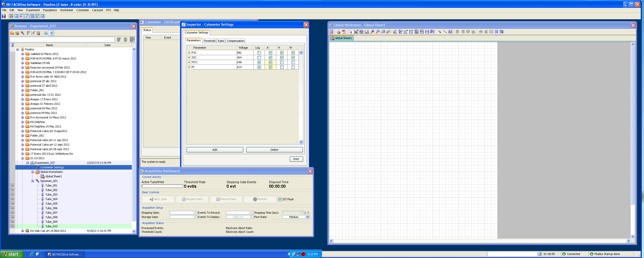Choose the Quadrant gate tool
The image size is (644, 258).
click(416, 32)
